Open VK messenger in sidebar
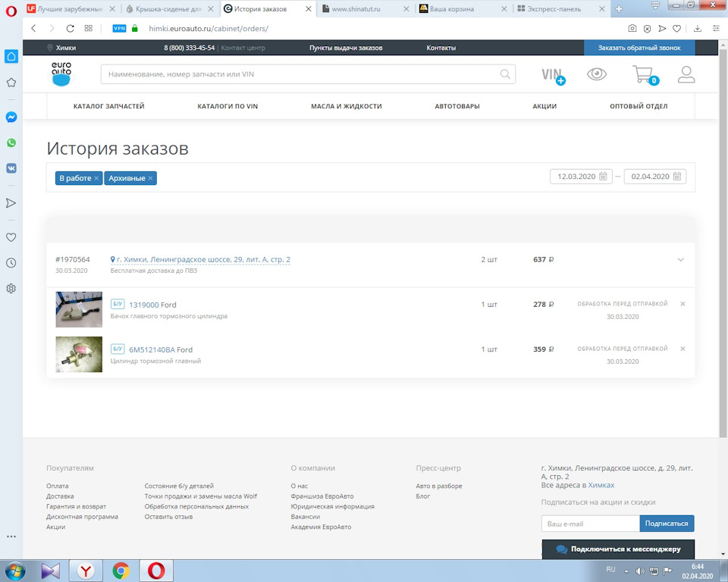This screenshot has height=582, width=728. coord(11,168)
